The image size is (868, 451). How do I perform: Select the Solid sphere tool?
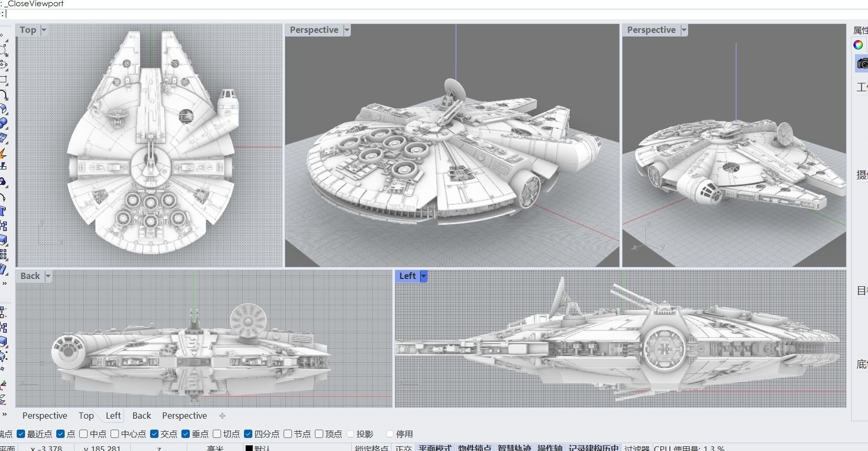point(3,124)
